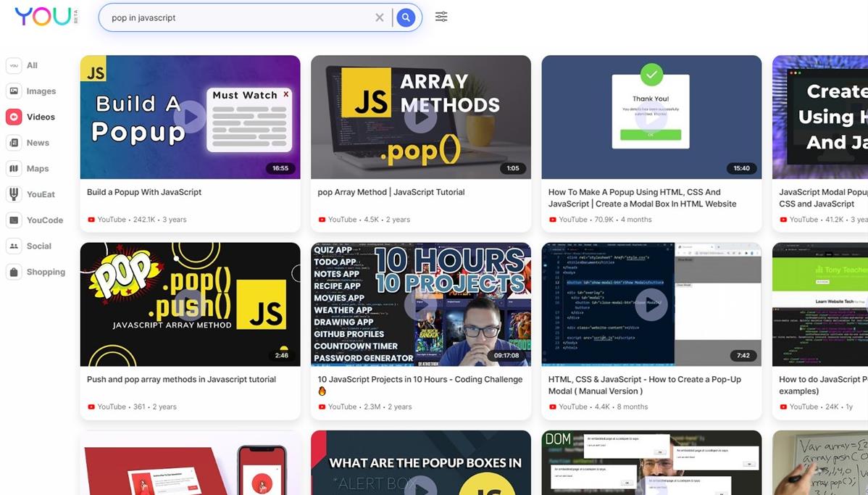Image resolution: width=868 pixels, height=495 pixels.
Task: Play the '10 Hours 10 Projects' video
Action: pos(420,304)
